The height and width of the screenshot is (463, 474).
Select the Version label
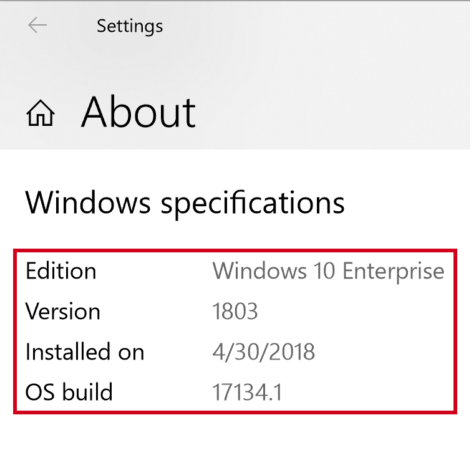pos(63,311)
